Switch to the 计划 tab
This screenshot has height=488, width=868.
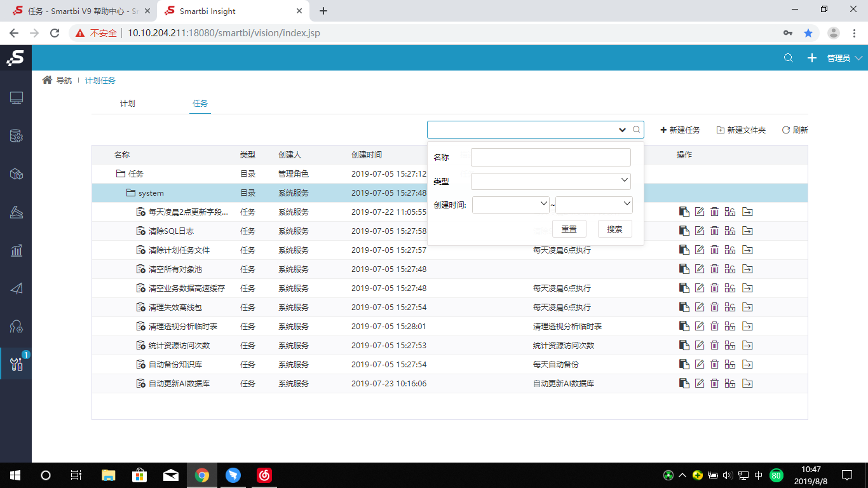(x=127, y=103)
